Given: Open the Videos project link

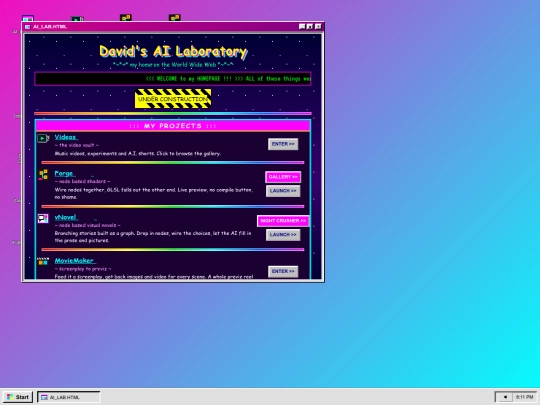Looking at the screenshot, I should point(65,137).
